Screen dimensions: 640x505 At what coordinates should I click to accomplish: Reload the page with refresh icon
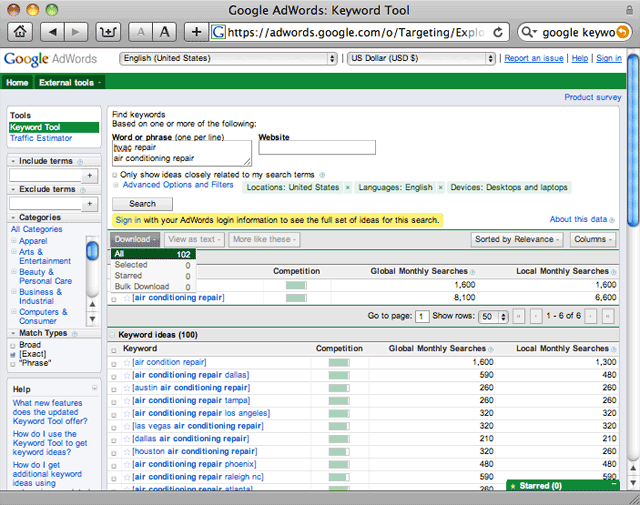click(498, 32)
